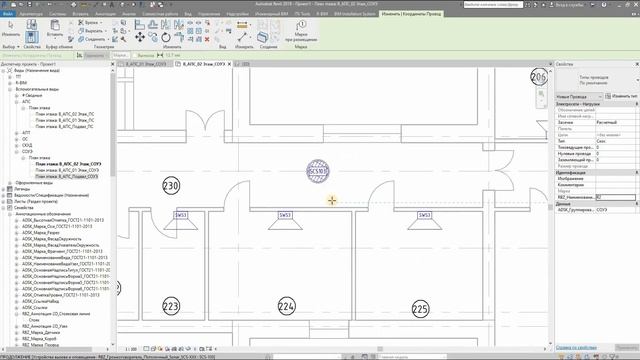Expand the Legends node in project browser

[x=4, y=189]
